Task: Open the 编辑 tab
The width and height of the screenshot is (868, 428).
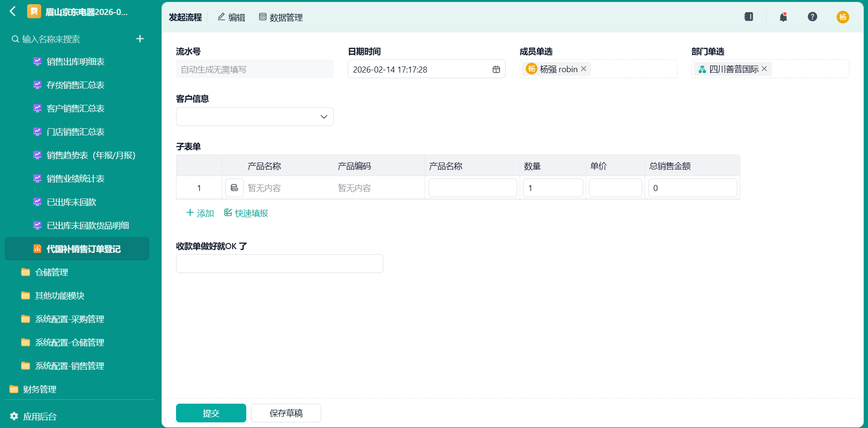Action: point(231,17)
